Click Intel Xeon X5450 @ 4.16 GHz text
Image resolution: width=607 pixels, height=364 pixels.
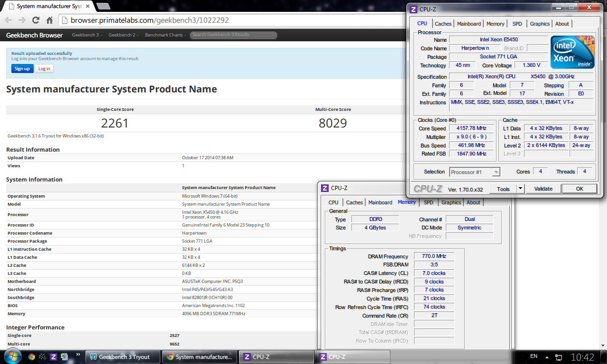click(x=210, y=212)
